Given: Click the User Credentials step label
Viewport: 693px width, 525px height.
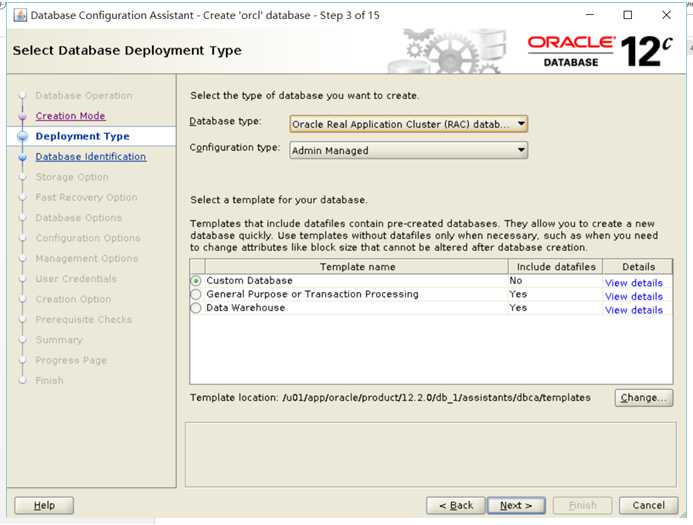Looking at the screenshot, I should tap(76, 278).
